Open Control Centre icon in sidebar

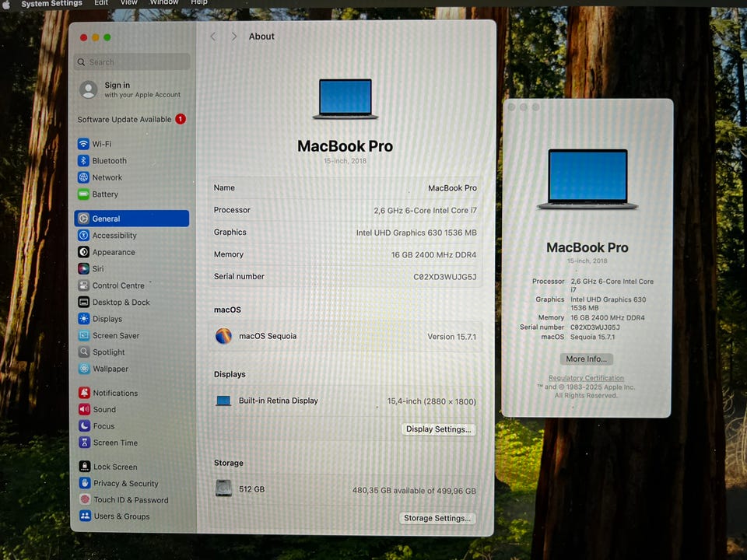(83, 285)
